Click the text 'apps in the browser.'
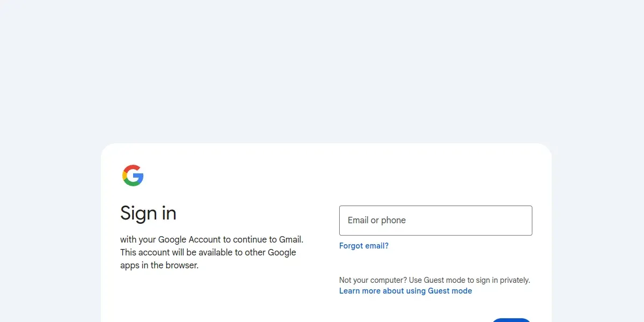 159,265
